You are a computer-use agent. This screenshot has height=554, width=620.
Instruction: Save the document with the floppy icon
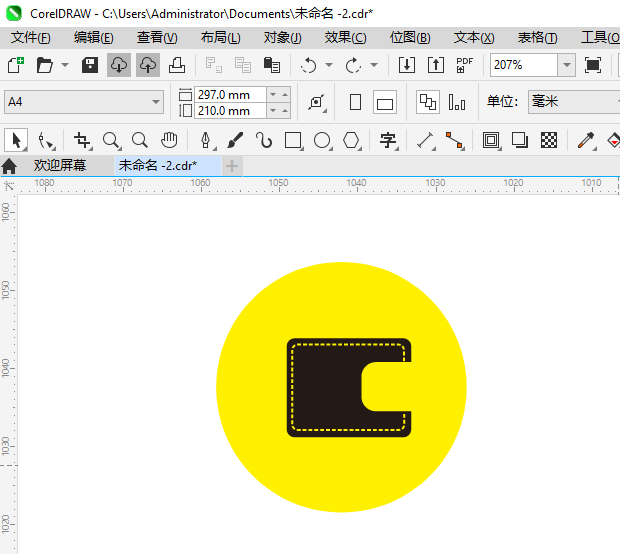point(90,65)
